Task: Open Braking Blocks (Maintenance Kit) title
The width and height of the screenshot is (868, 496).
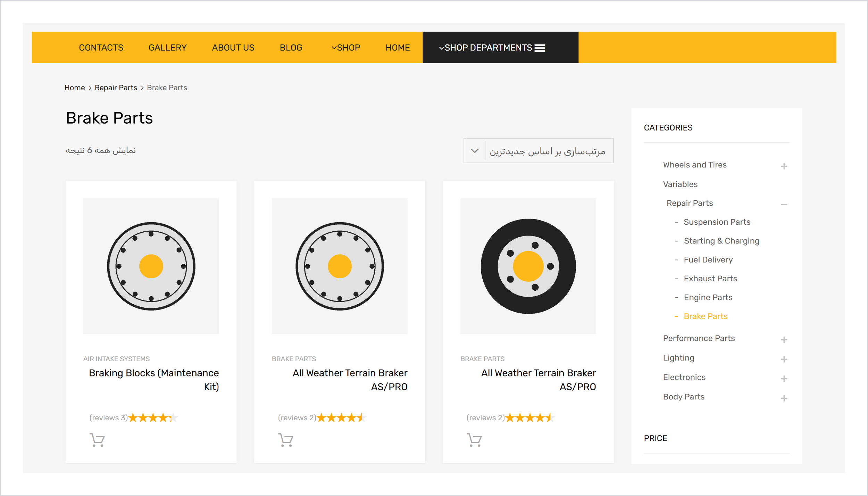Action: pyautogui.click(x=154, y=380)
